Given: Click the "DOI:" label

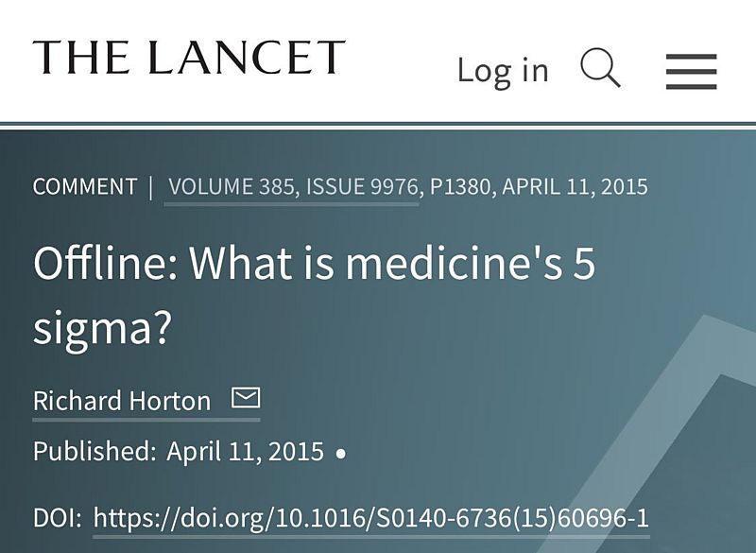Looking at the screenshot, I should click(x=58, y=518).
